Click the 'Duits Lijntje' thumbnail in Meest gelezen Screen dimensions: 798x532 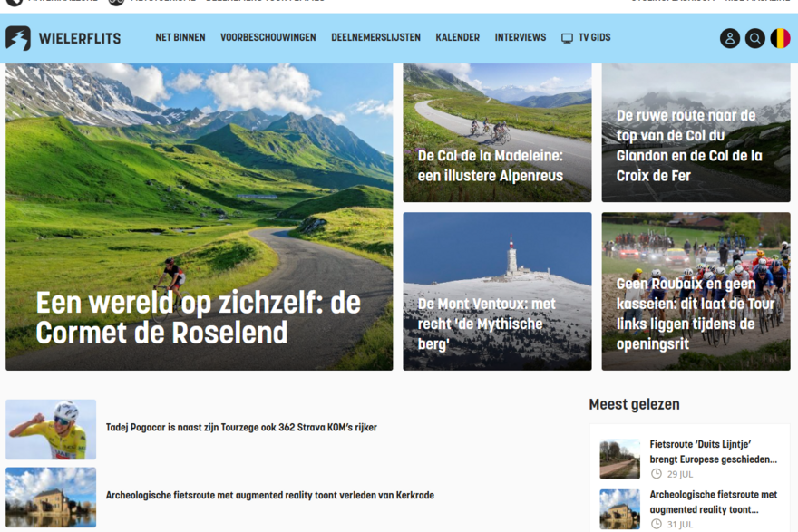[620, 459]
